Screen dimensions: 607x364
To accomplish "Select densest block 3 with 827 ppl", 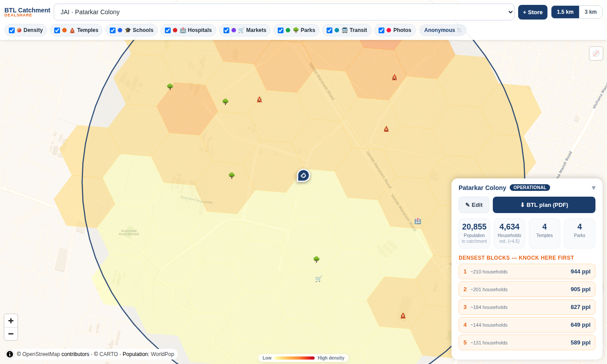I will pyautogui.click(x=527, y=307).
